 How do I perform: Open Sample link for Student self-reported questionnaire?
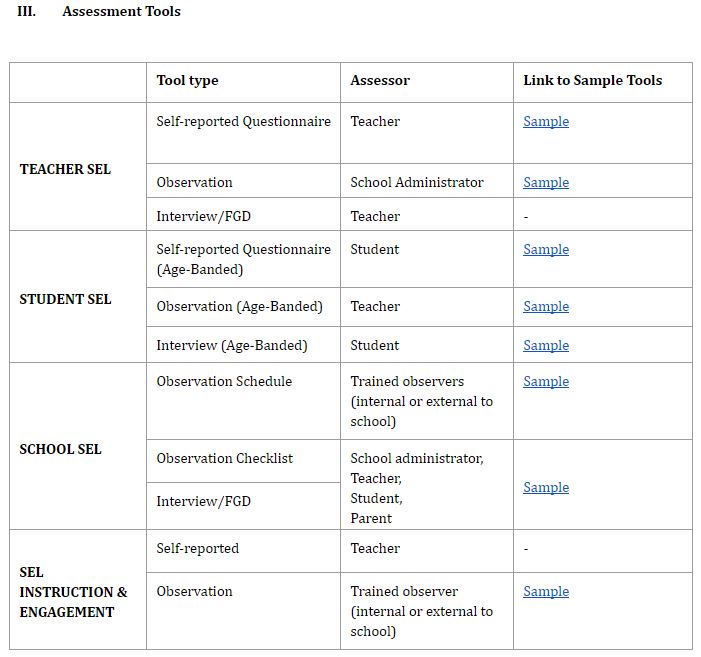[x=546, y=250]
